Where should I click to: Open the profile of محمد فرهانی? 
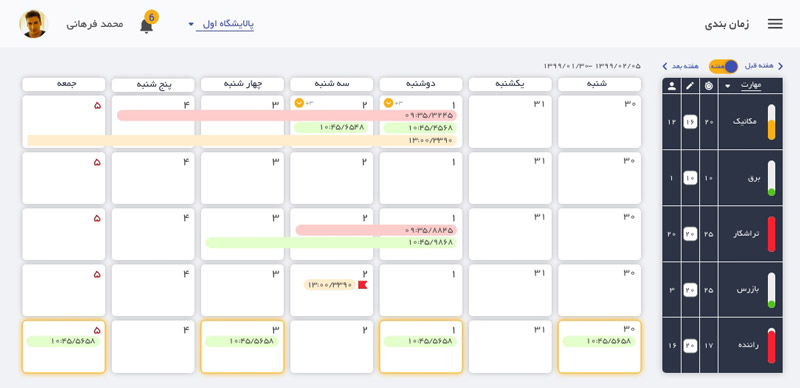tap(95, 24)
